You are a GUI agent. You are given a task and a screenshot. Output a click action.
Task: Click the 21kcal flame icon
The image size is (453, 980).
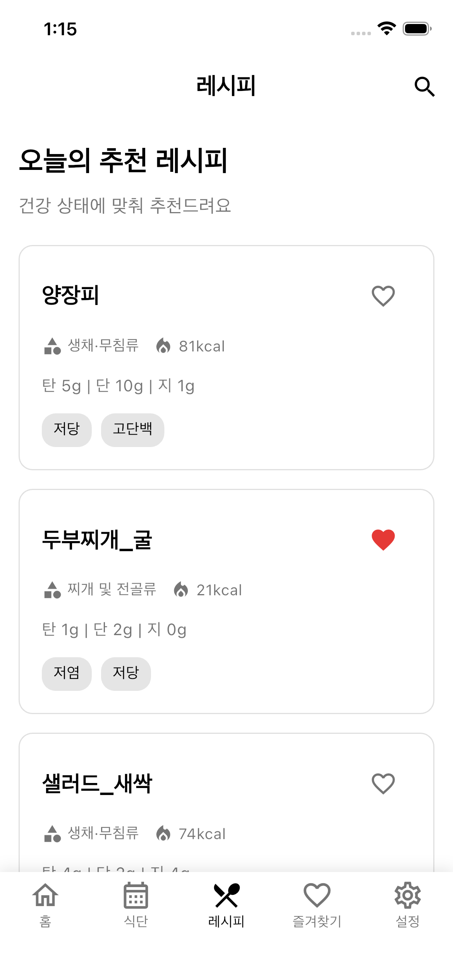tap(181, 590)
